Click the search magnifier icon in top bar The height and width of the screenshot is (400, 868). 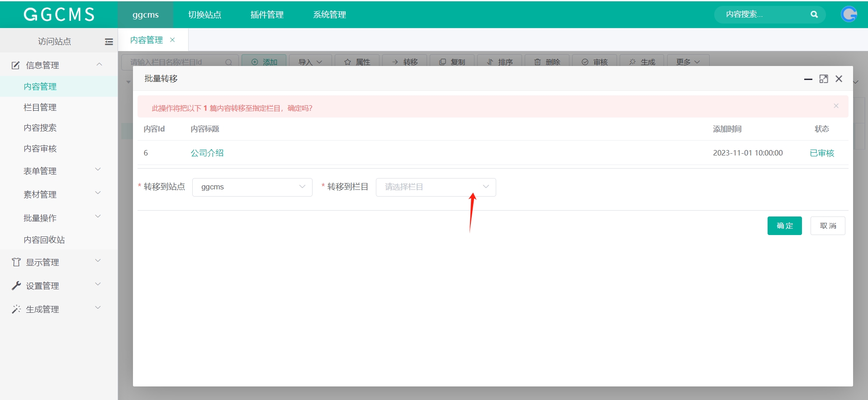pos(814,14)
